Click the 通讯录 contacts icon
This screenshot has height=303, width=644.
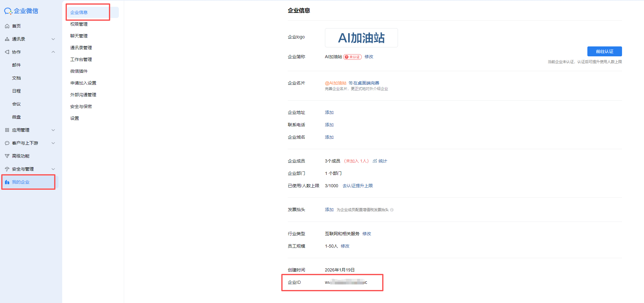[7, 39]
